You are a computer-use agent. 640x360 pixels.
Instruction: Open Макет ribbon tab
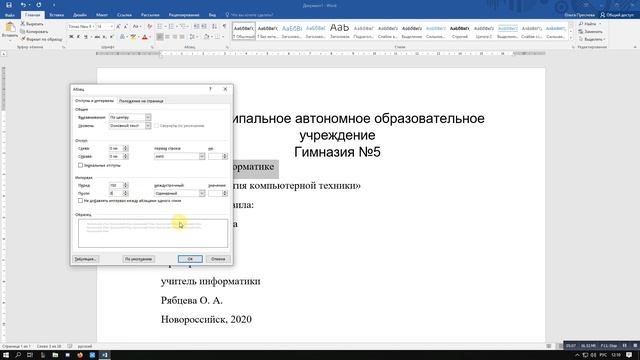[102, 15]
